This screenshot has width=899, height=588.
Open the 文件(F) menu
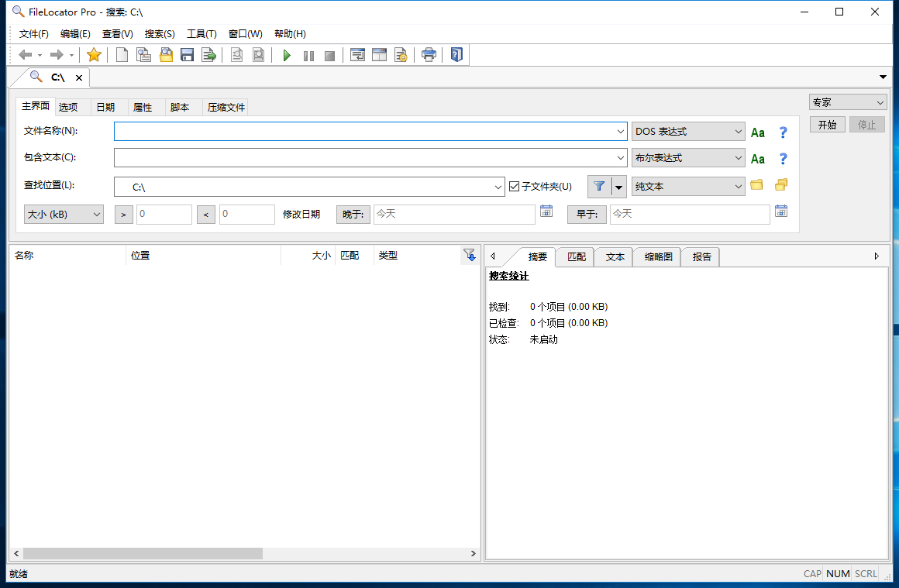34,34
